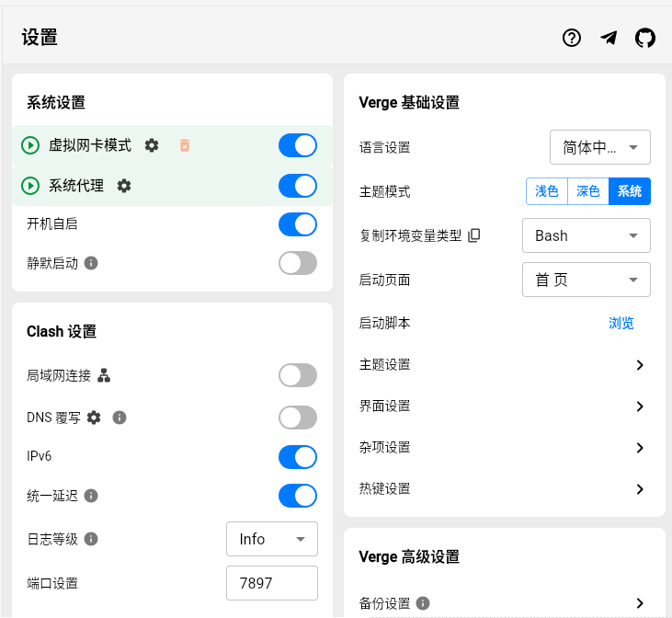
Task: Click the IPv6 label
Action: 39,456
